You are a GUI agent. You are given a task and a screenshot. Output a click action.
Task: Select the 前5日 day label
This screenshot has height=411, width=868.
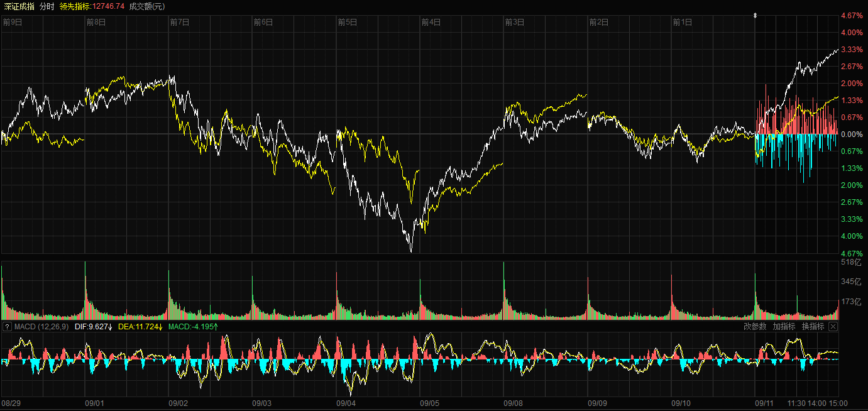pyautogui.click(x=348, y=22)
